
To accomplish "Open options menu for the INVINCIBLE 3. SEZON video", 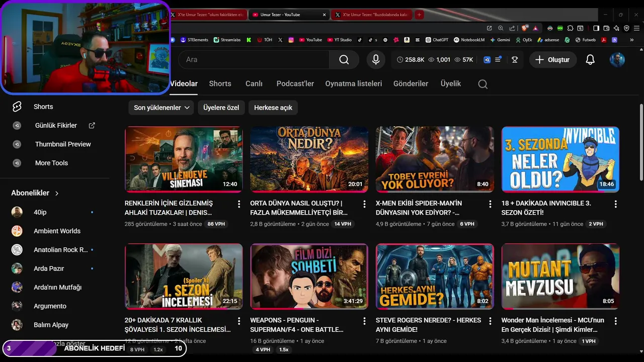I will pos(615,204).
